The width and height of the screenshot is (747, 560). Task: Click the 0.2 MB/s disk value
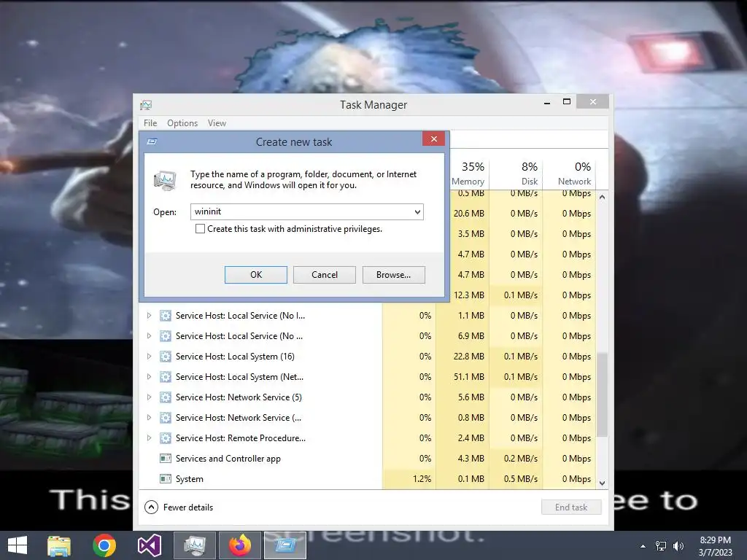pyautogui.click(x=520, y=459)
